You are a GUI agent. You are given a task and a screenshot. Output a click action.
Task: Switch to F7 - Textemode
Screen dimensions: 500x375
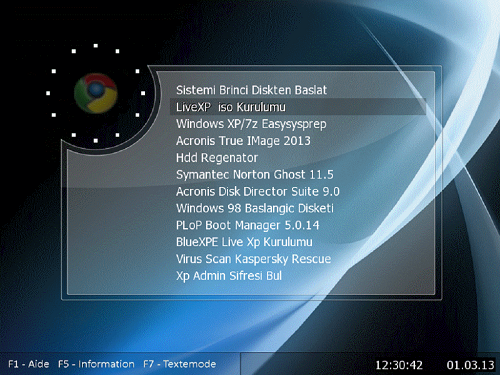point(180,364)
